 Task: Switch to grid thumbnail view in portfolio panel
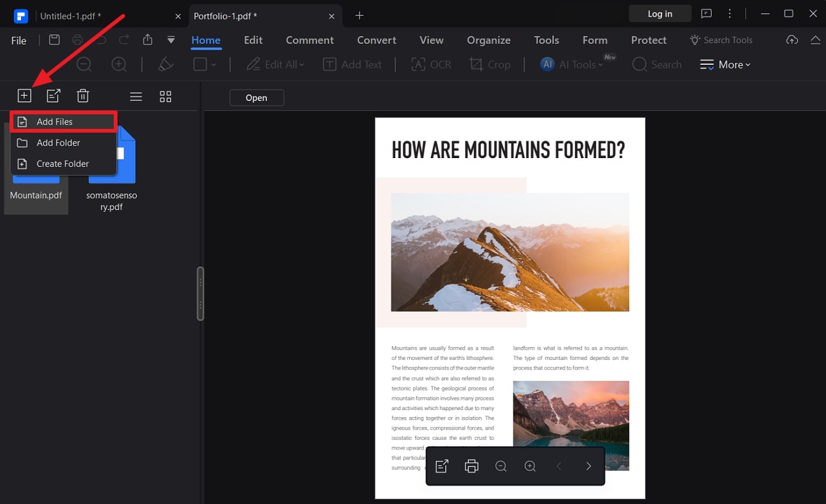165,96
